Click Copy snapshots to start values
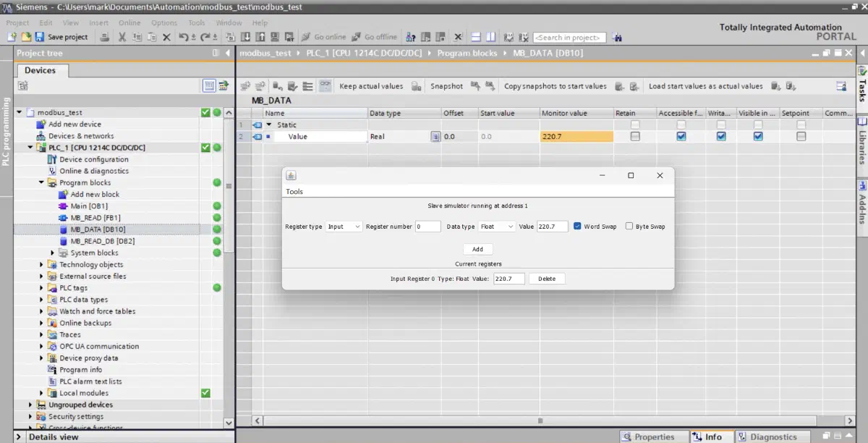Screen dimensions: 868x443 pyautogui.click(x=556, y=86)
